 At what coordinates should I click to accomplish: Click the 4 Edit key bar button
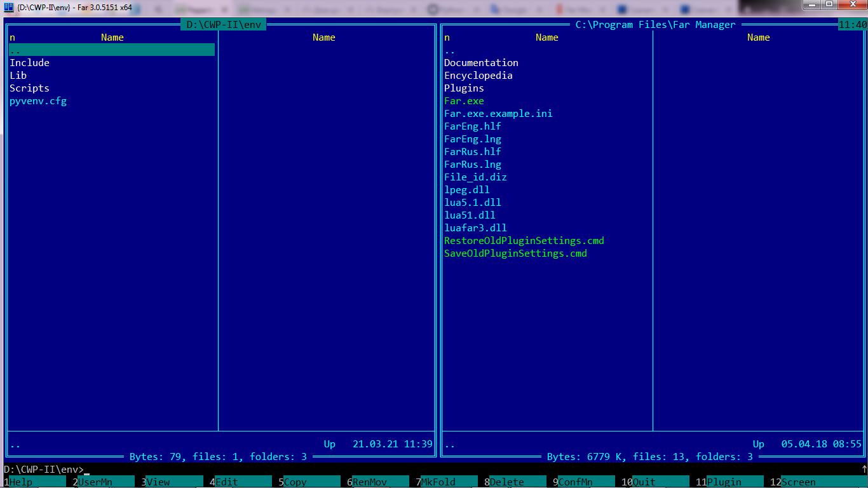[240, 482]
